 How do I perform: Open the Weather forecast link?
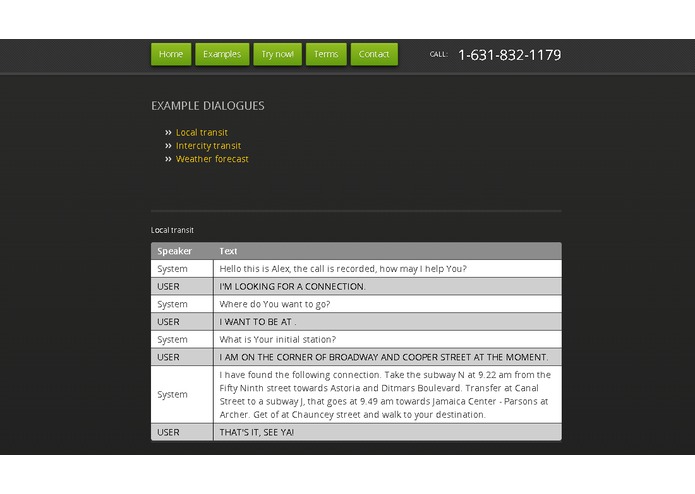tap(212, 159)
